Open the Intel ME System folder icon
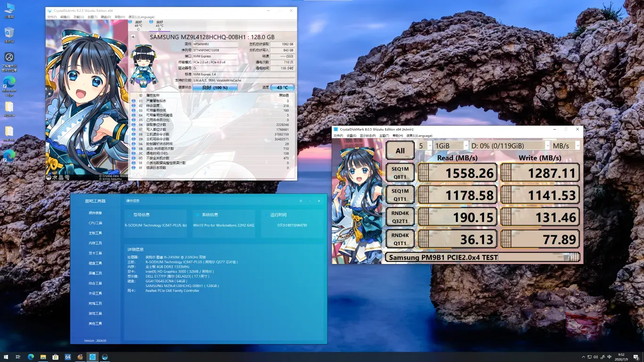 9,133
